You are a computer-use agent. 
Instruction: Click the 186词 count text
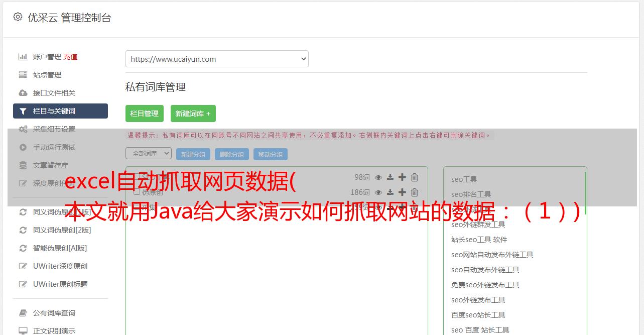360,192
